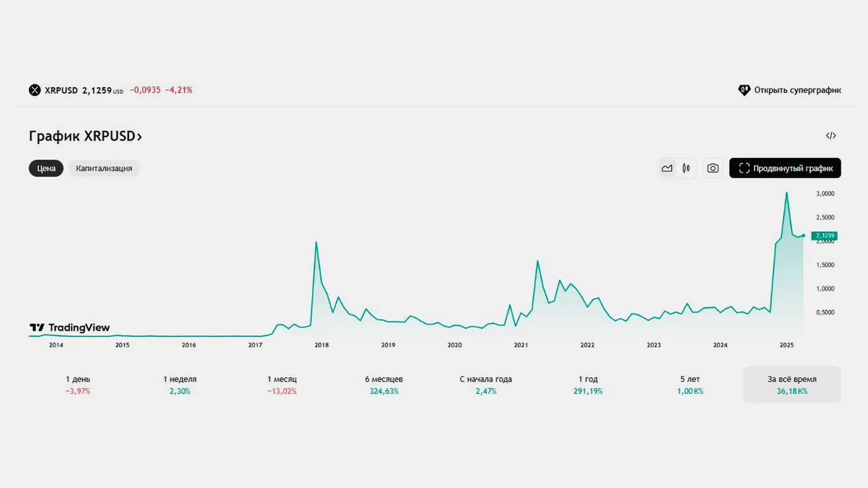Switch to candlestick chart icon
Screen dimensions: 868x488
[x=686, y=168]
